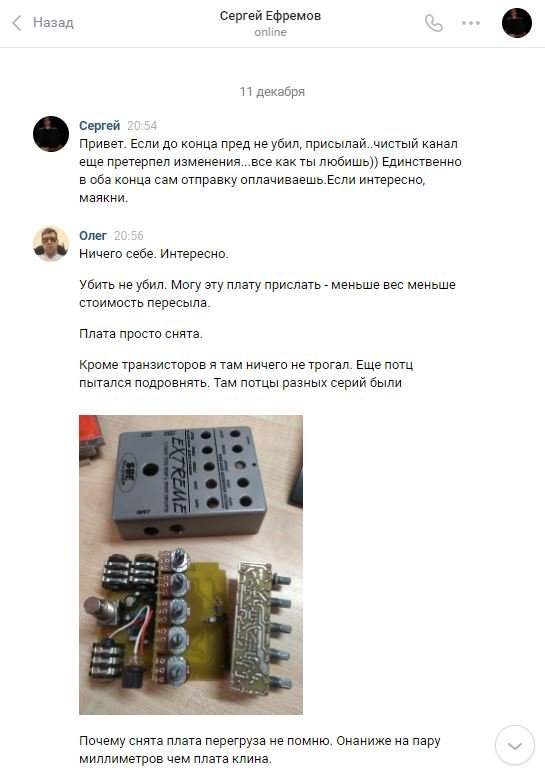
Task: Open profile avatar in header
Action: click(x=517, y=23)
